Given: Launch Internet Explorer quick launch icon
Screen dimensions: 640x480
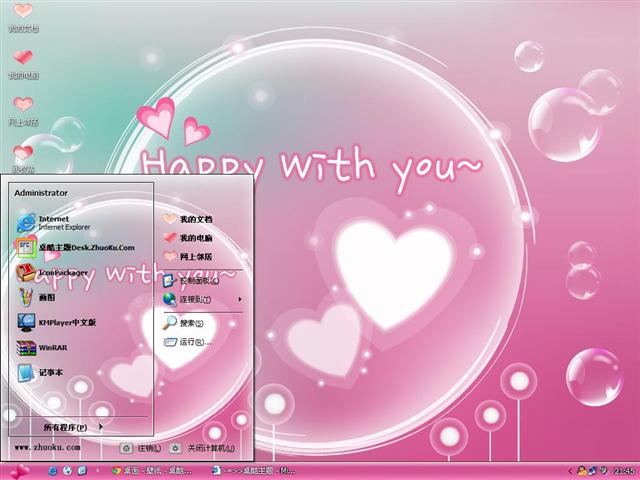Looking at the screenshot, I should click(x=52, y=471).
